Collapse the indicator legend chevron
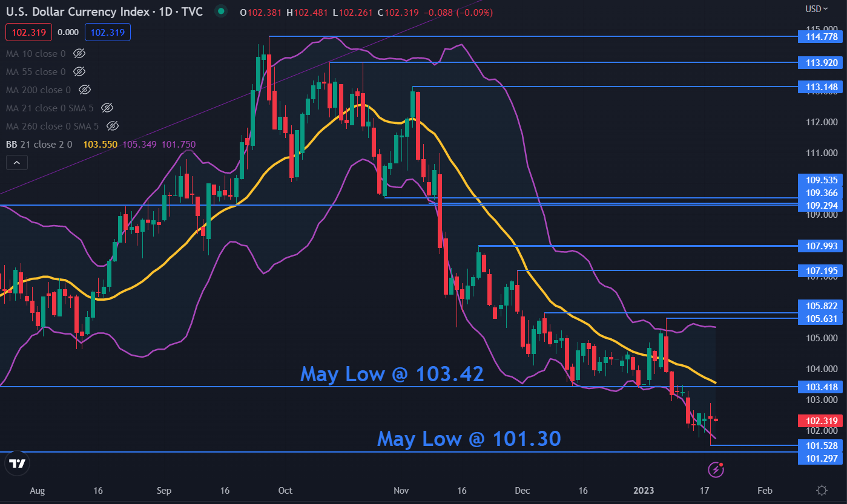Screen dimensions: 847x504 pyautogui.click(x=16, y=162)
